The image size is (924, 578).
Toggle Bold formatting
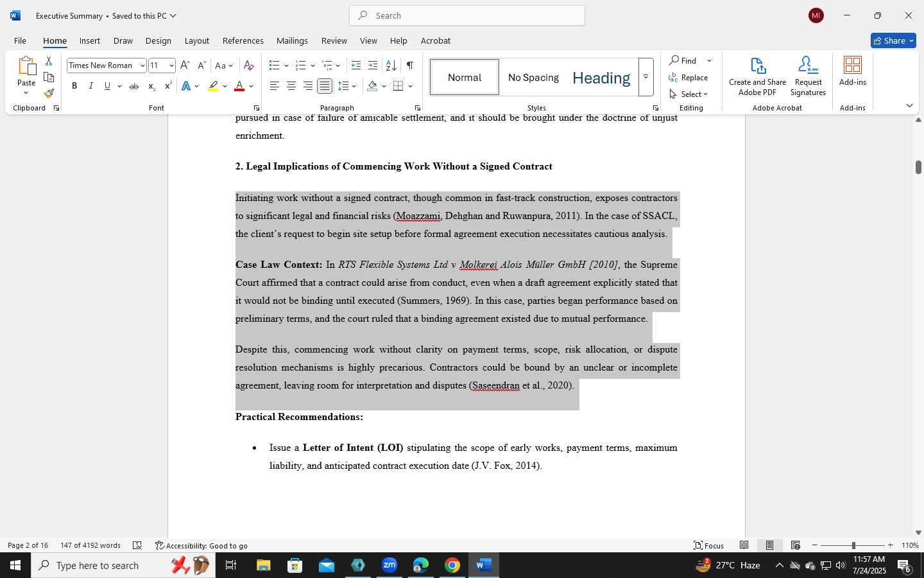74,86
